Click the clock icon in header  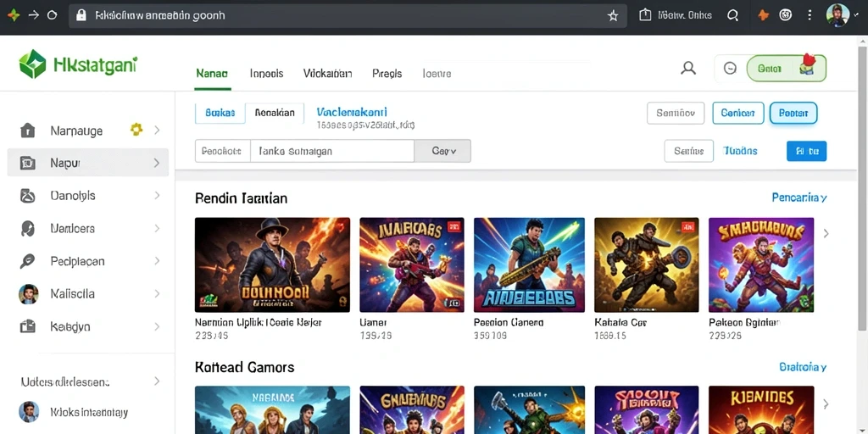(730, 68)
